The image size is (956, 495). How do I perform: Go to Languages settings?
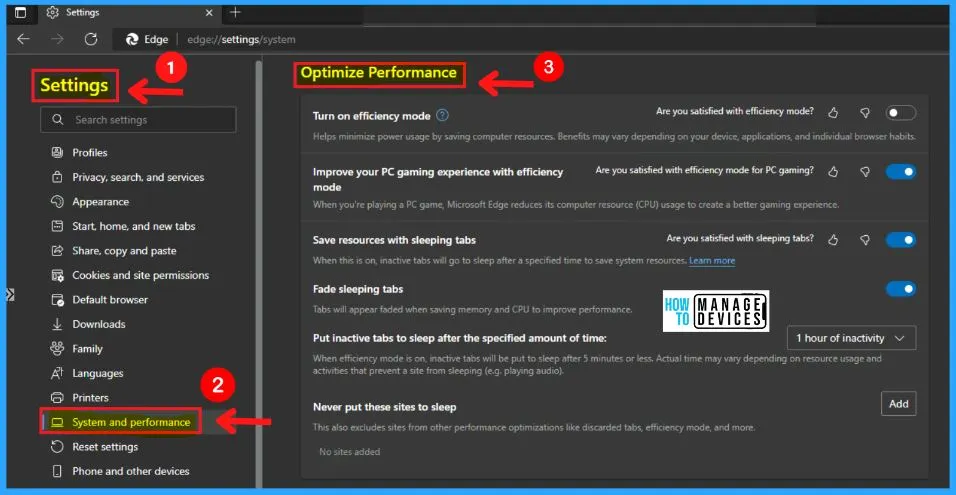(x=98, y=373)
